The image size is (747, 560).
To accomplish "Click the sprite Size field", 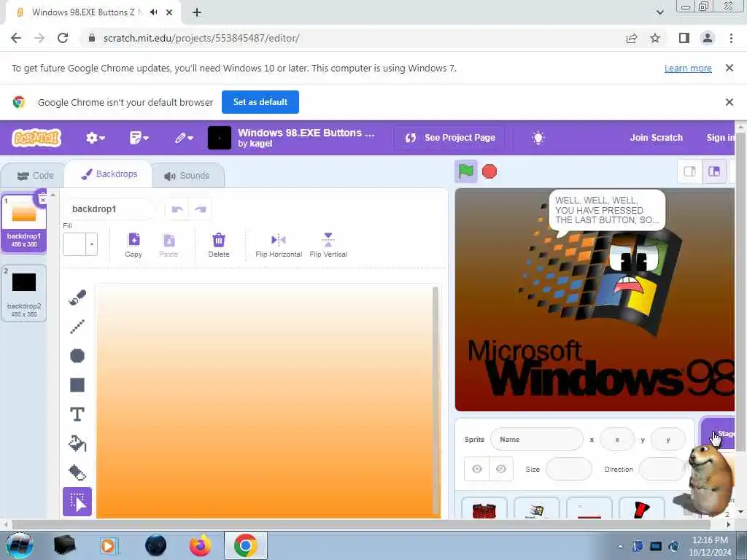I will click(568, 469).
